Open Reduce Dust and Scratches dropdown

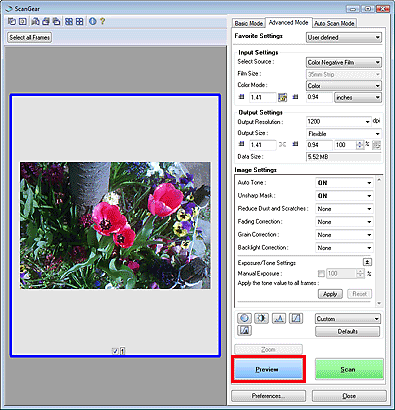(x=344, y=209)
